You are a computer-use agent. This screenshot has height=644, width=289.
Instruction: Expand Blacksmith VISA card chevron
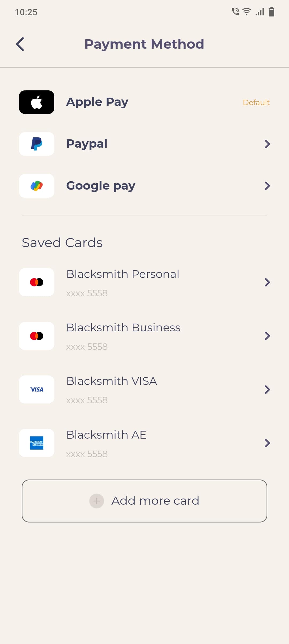pyautogui.click(x=267, y=389)
